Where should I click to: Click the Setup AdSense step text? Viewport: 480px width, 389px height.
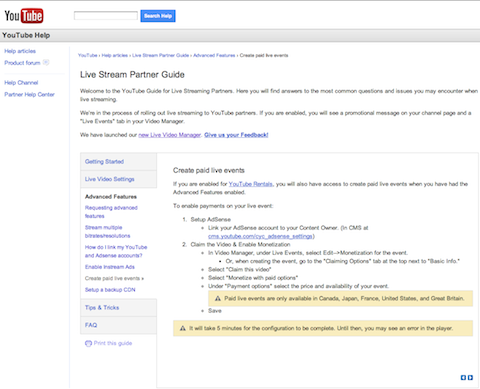tap(211, 219)
